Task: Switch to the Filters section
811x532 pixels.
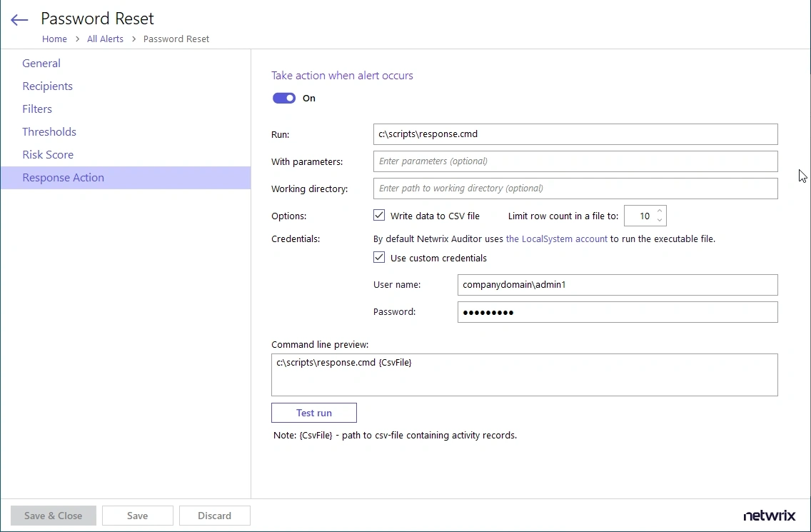Action: point(37,109)
